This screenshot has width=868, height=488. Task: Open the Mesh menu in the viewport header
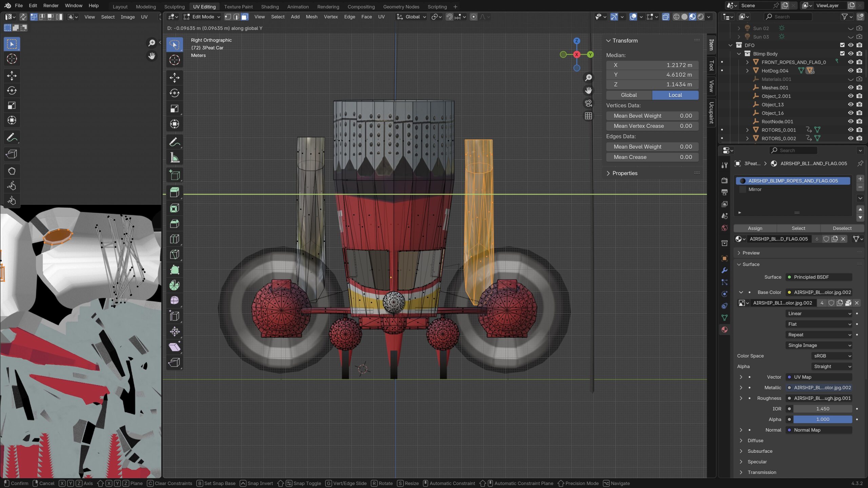pyautogui.click(x=312, y=17)
